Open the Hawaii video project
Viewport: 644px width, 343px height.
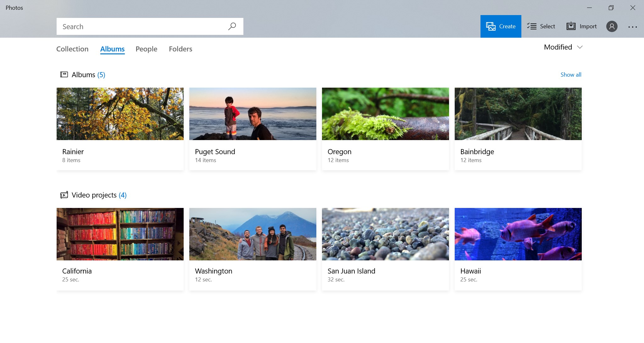click(x=518, y=234)
